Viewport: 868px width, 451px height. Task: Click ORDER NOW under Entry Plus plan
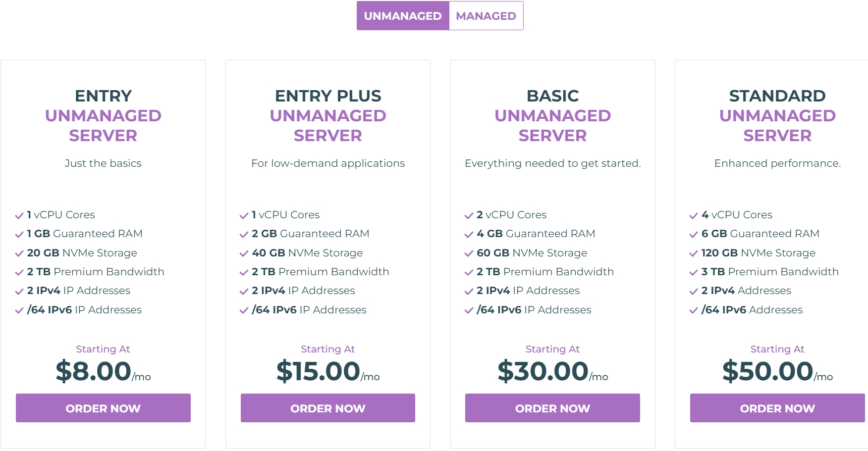coord(327,408)
